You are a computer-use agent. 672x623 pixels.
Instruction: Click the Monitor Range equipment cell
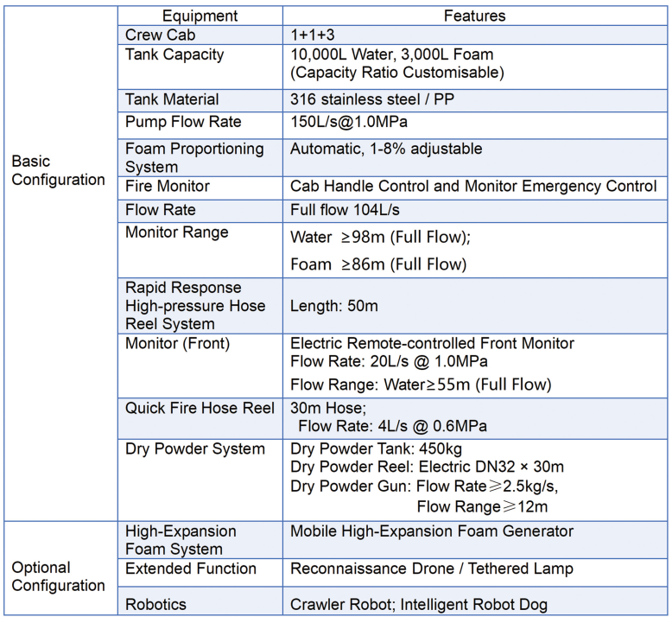200,250
